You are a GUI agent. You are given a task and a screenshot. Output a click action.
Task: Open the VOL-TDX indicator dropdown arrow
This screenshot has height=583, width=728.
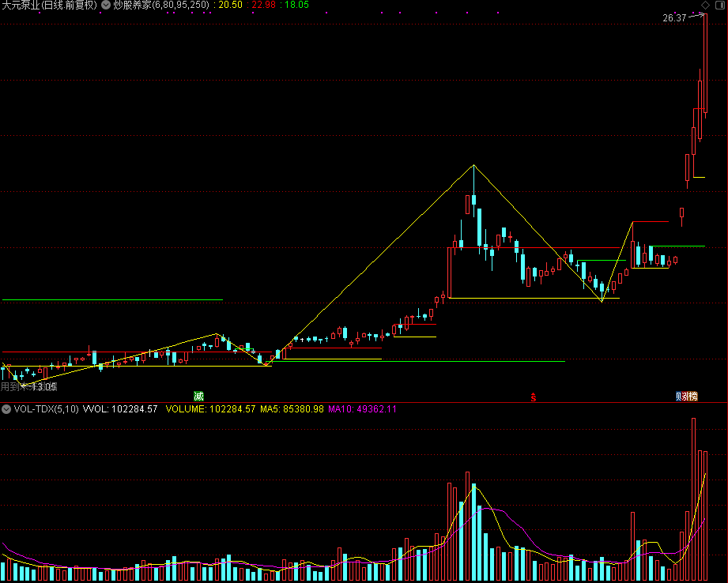[6, 409]
